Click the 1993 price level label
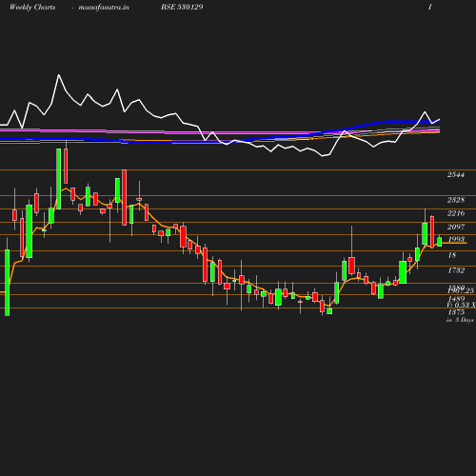Image resolution: width=476 pixels, height=476 pixels. click(456, 239)
